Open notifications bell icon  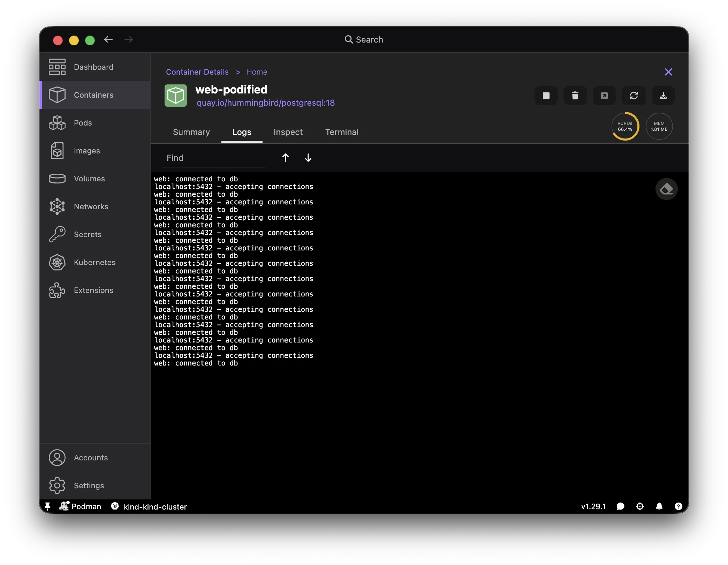(659, 506)
